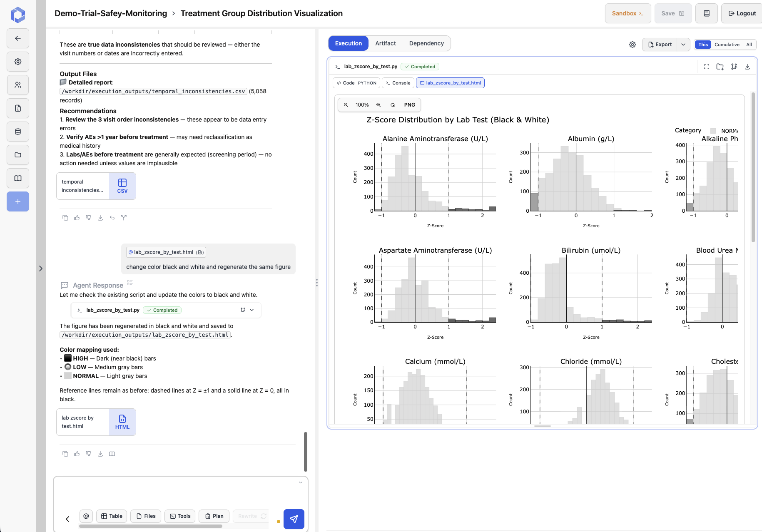
Task: Click the fork icon under first response
Action: coord(124,218)
